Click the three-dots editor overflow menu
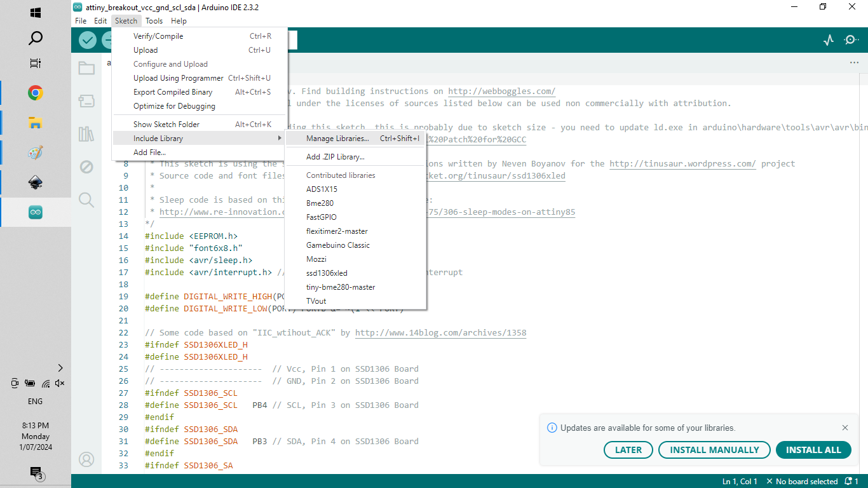The width and height of the screenshot is (868, 488). [854, 63]
